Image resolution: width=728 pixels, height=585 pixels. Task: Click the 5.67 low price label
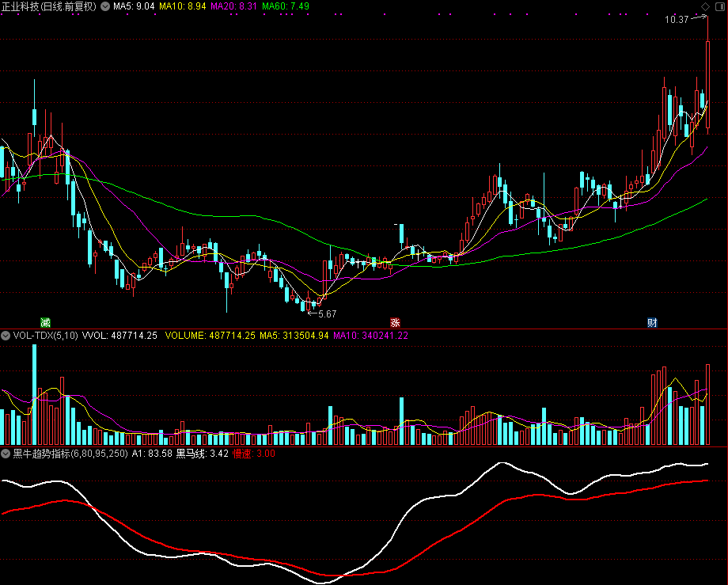tap(328, 313)
